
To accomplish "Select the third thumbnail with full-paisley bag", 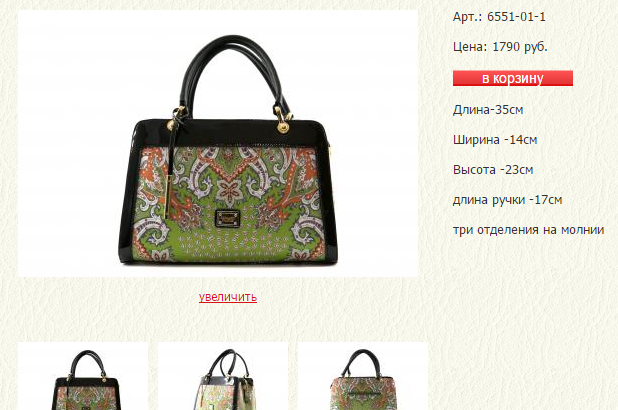I will click(x=363, y=376).
